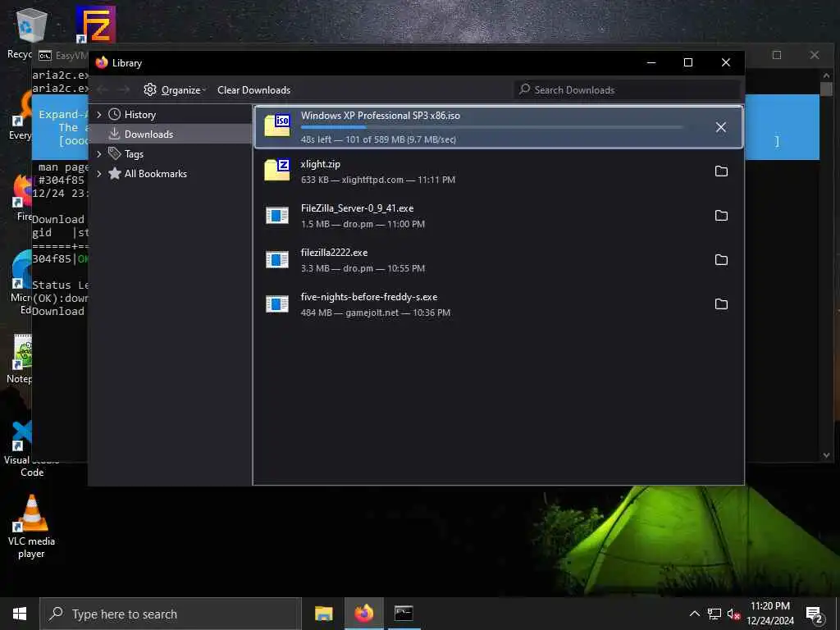This screenshot has width=840, height=630.
Task: Click the five-nights-before-freddy-s.exe file icon
Action: [277, 304]
